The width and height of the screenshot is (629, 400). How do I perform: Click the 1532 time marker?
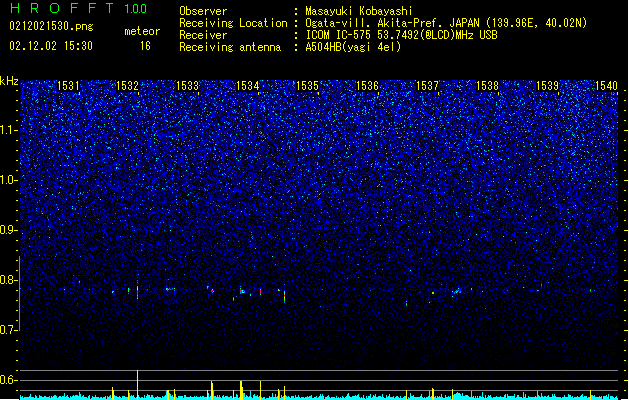(127, 86)
